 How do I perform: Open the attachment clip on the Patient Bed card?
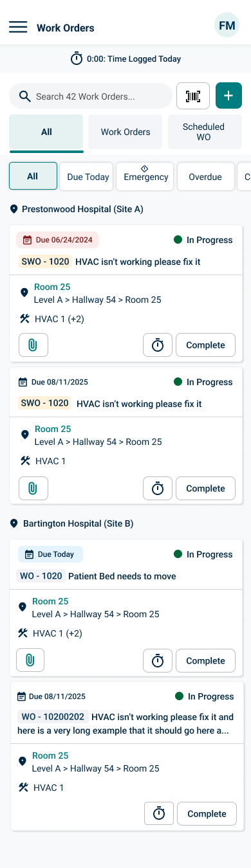click(30, 660)
